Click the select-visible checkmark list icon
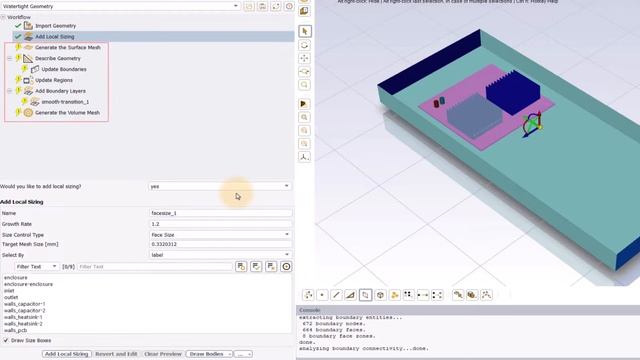The image size is (640, 360). [256, 267]
